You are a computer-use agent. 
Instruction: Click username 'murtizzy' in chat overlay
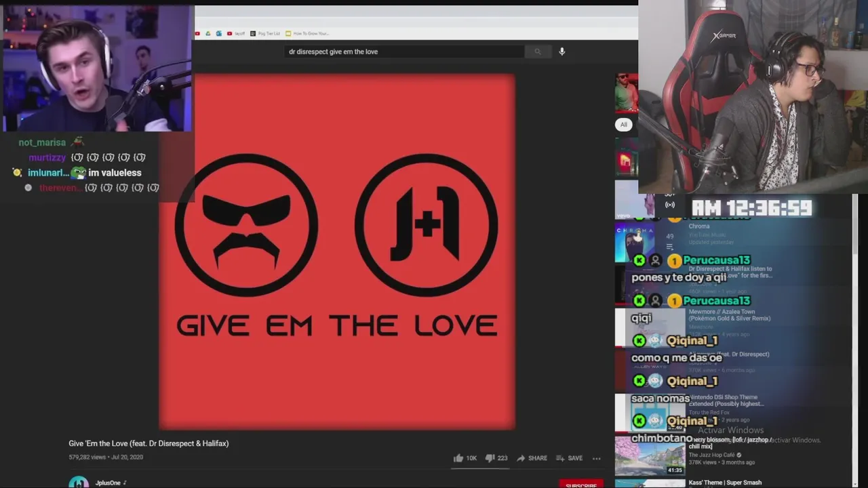click(x=47, y=157)
